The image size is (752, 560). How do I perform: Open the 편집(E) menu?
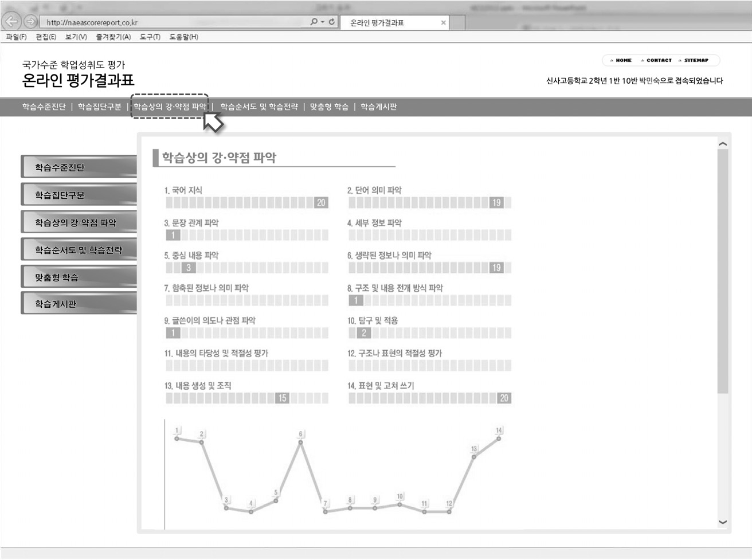click(46, 37)
